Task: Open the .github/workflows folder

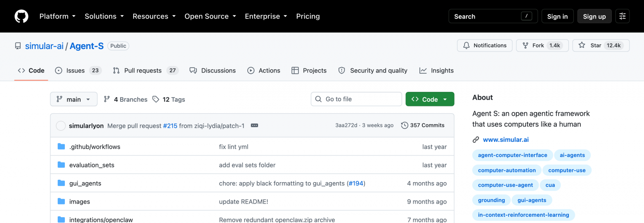Action: (95, 147)
